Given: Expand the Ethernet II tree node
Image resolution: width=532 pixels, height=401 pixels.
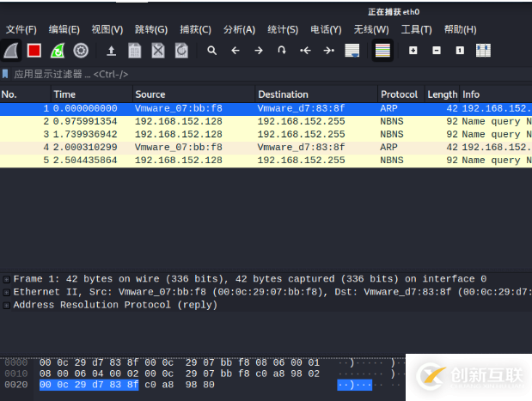Looking at the screenshot, I should point(7,293).
